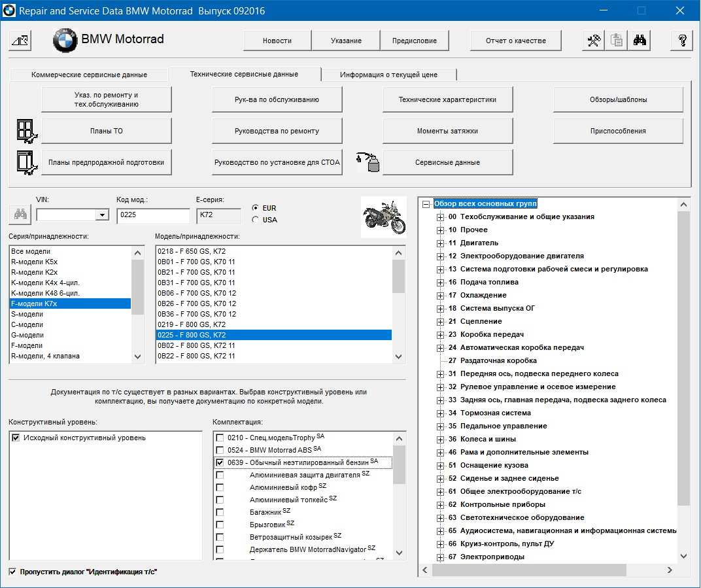Viewport: 701px width, 588px height.
Task: Check the Багажник accessory option
Action: coord(220,512)
